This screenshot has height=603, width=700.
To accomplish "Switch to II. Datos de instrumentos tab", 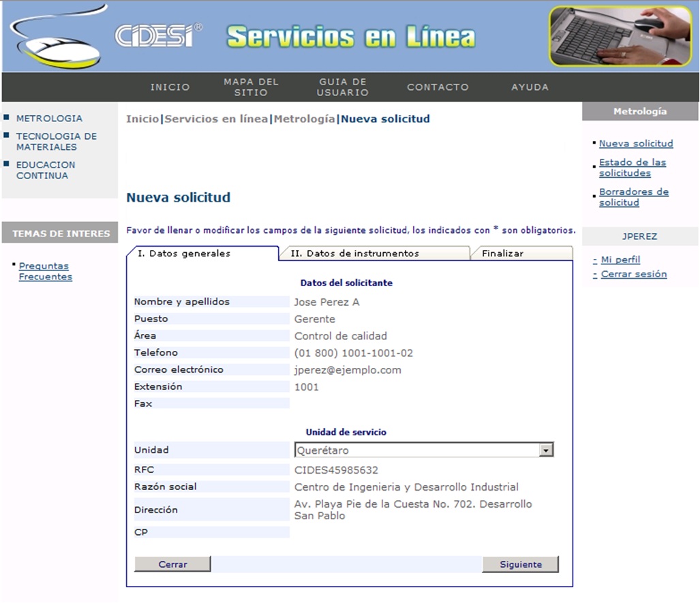I will 354,253.
